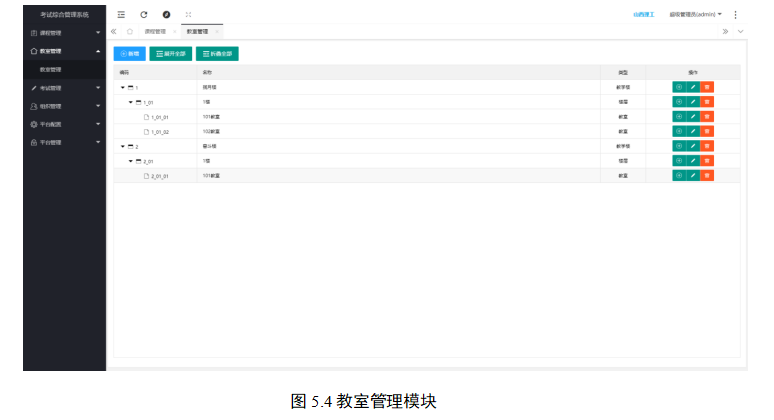Expand 平台管理 sidebar menu arrow
774x420 pixels.
pyautogui.click(x=98, y=142)
